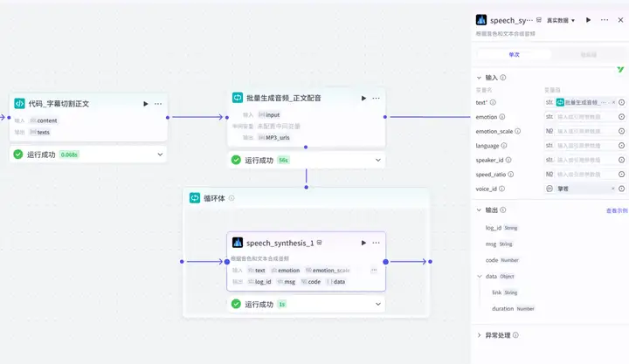The image size is (629, 364).
Task: Click the code icon of the 代码_字幕切割正文 node
Action: click(x=19, y=103)
